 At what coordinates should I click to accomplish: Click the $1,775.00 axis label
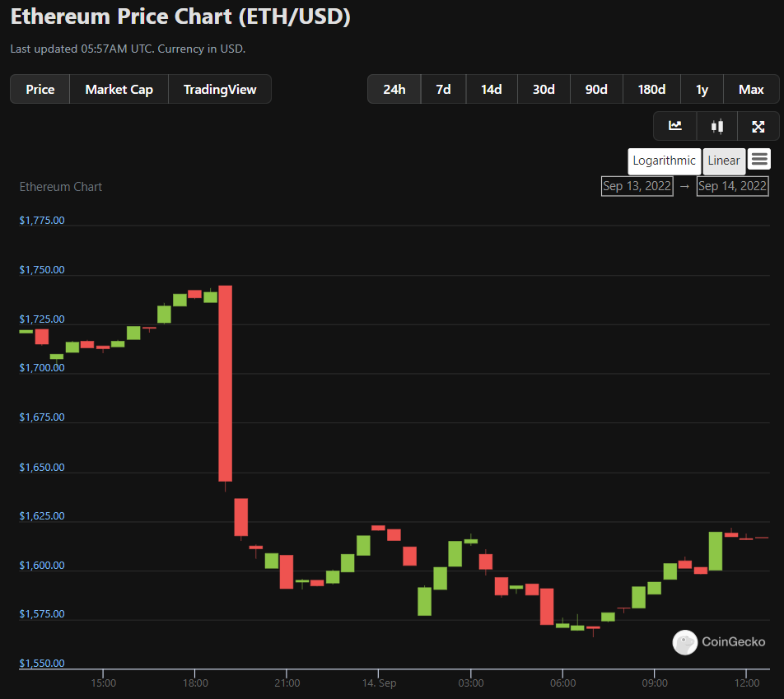pyautogui.click(x=42, y=221)
